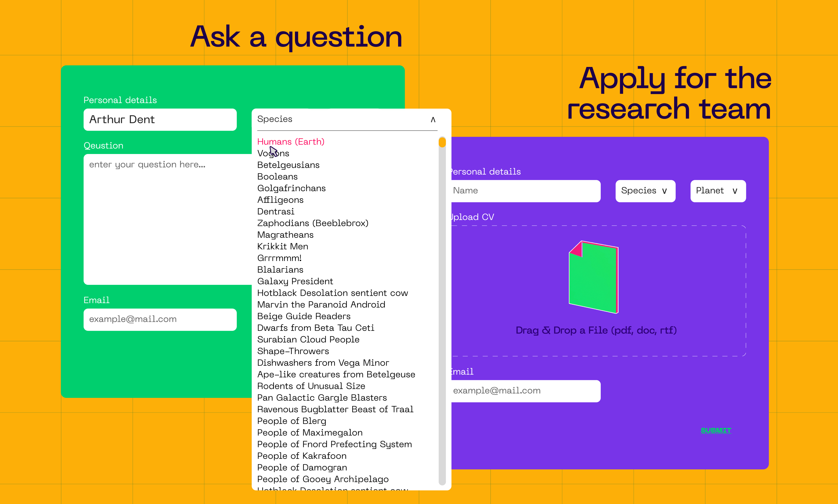
Task: Click the SUBMIT link
Action: (x=716, y=430)
